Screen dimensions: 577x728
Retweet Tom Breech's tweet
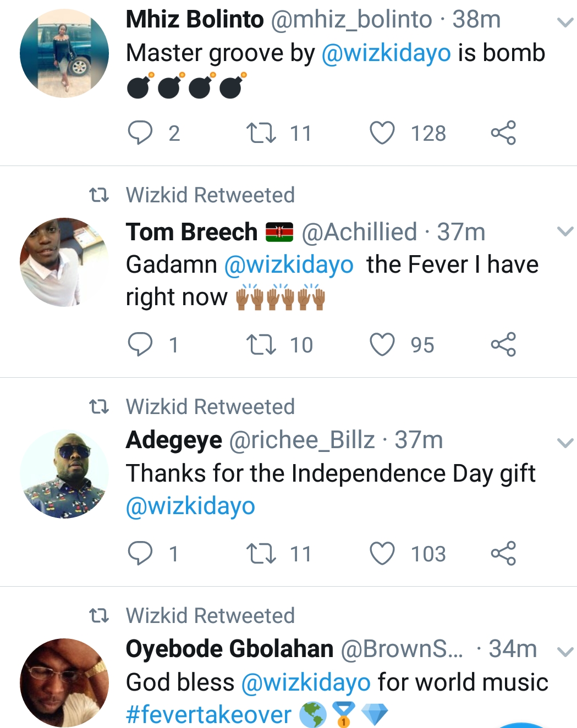coord(261,345)
